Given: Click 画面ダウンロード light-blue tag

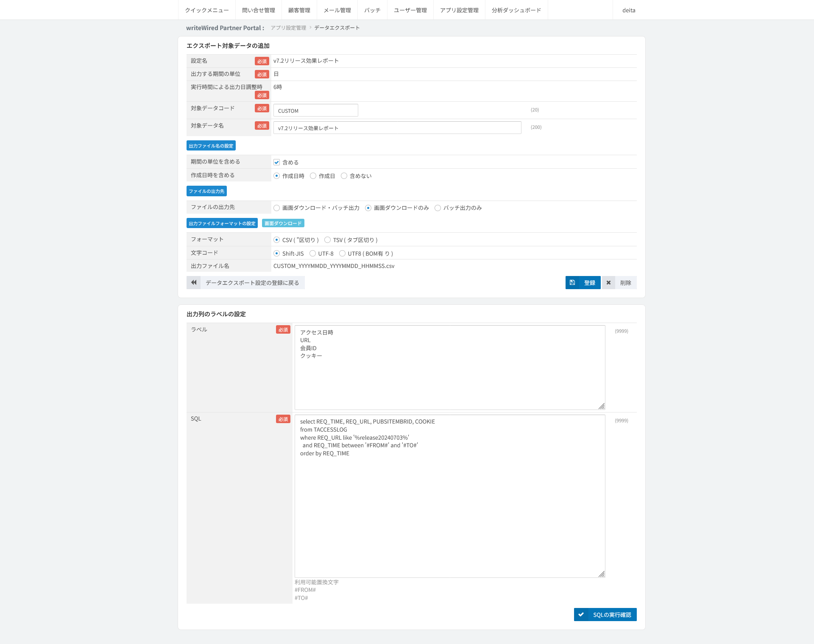Looking at the screenshot, I should (x=283, y=223).
